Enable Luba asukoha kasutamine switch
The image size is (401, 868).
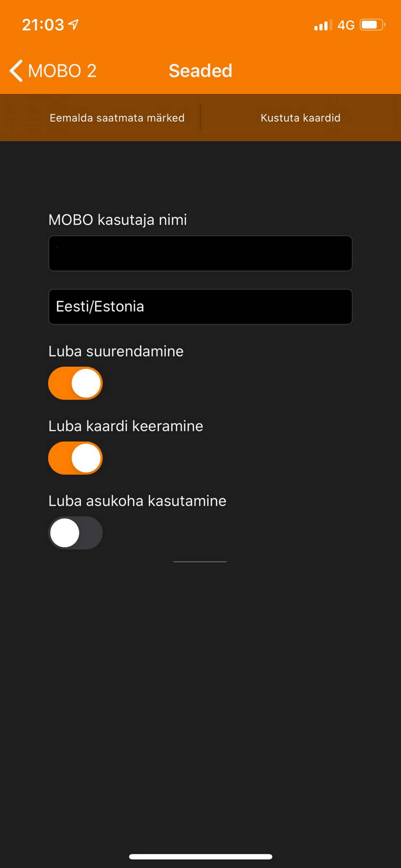[75, 533]
